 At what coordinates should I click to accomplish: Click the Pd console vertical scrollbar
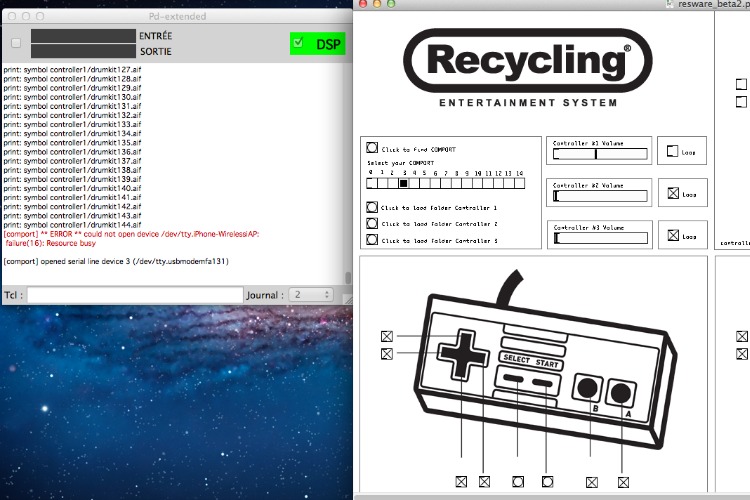tap(348, 278)
